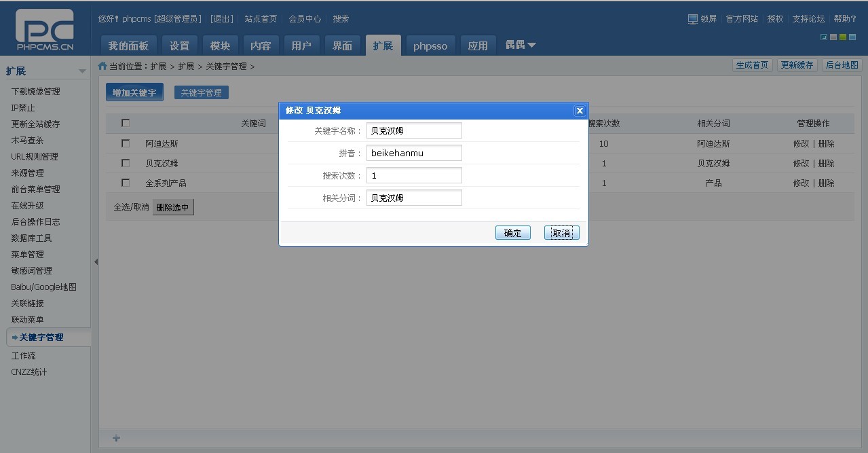This screenshot has height=453, width=868.
Task: Click the 关键字名称 input field
Action: click(414, 130)
